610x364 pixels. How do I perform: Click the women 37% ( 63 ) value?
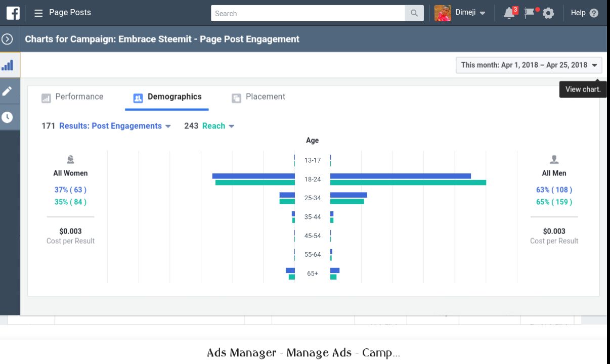click(x=70, y=190)
